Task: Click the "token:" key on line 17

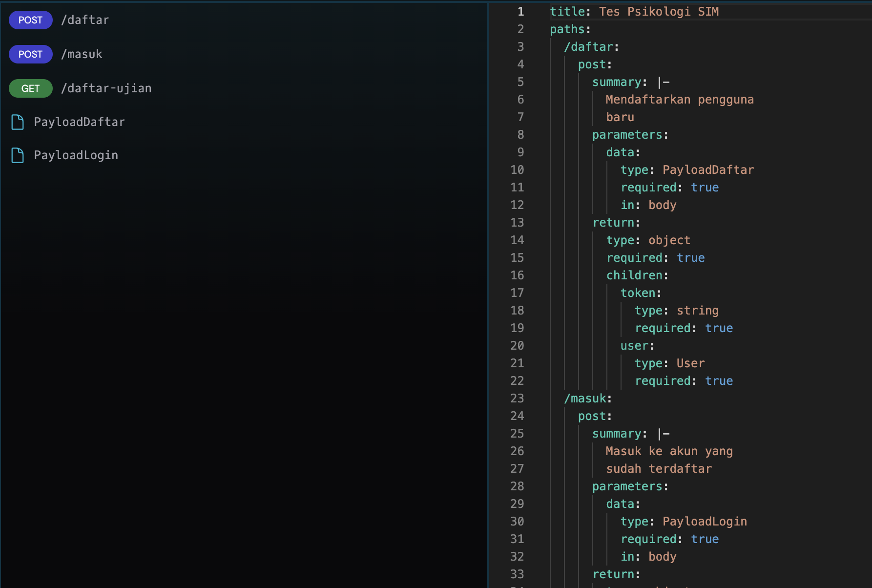Action: tap(641, 293)
